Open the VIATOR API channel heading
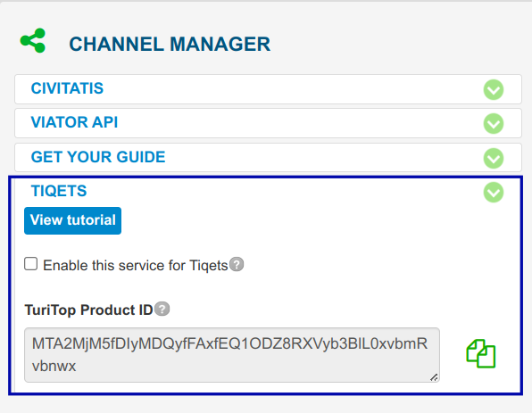This screenshot has height=413, width=532. (x=74, y=122)
